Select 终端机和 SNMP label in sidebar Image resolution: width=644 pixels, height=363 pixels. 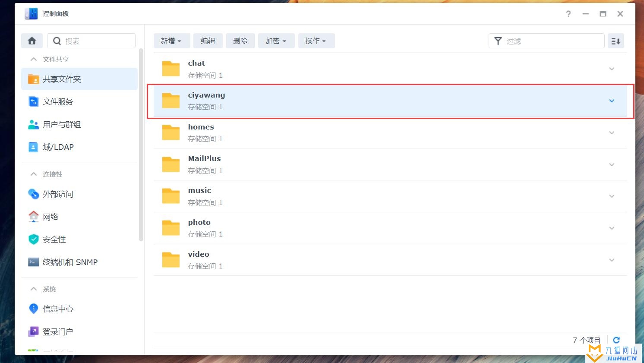[70, 262]
